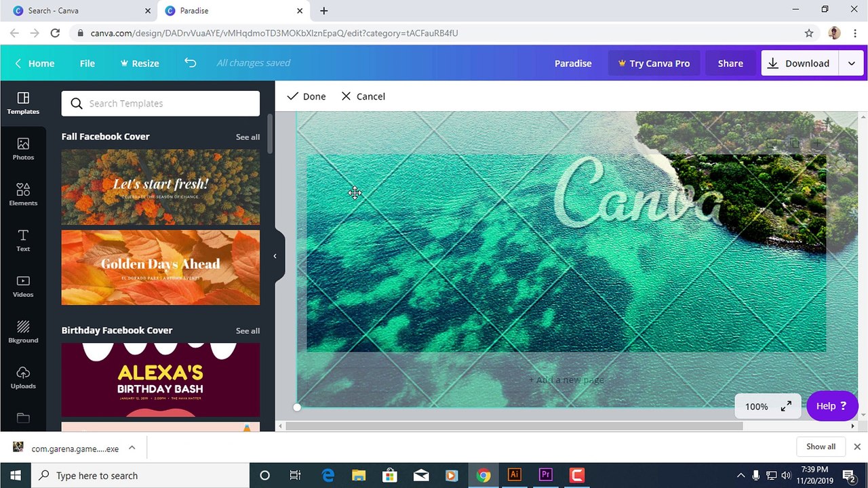Image resolution: width=868 pixels, height=488 pixels.
Task: Open the com.garena.game downloaded file
Action: (x=66, y=448)
